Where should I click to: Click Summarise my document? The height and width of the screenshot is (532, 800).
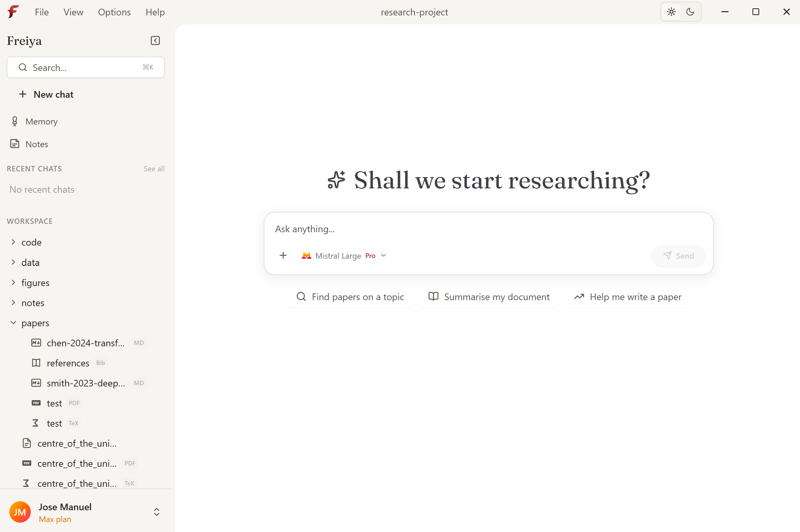489,296
